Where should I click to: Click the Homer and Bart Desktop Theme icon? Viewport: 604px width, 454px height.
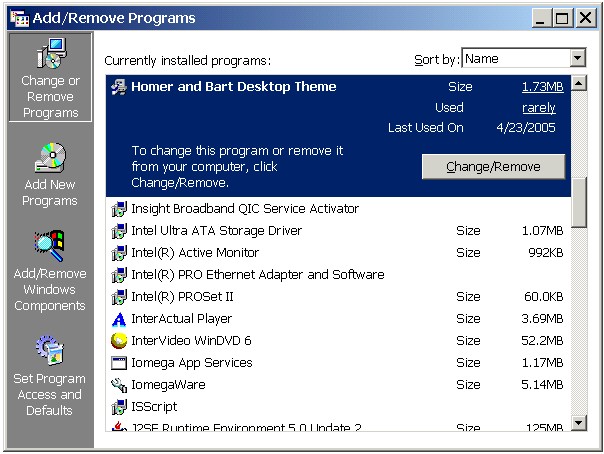point(119,87)
